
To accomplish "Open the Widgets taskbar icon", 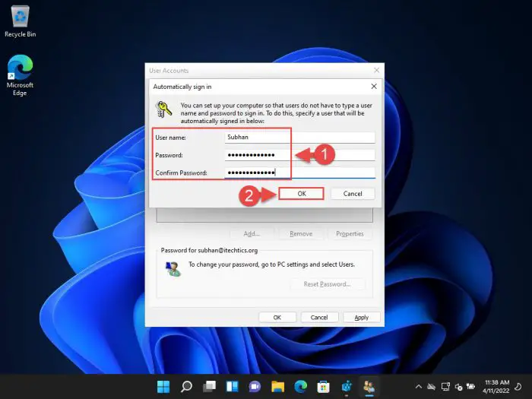I will tap(232, 386).
